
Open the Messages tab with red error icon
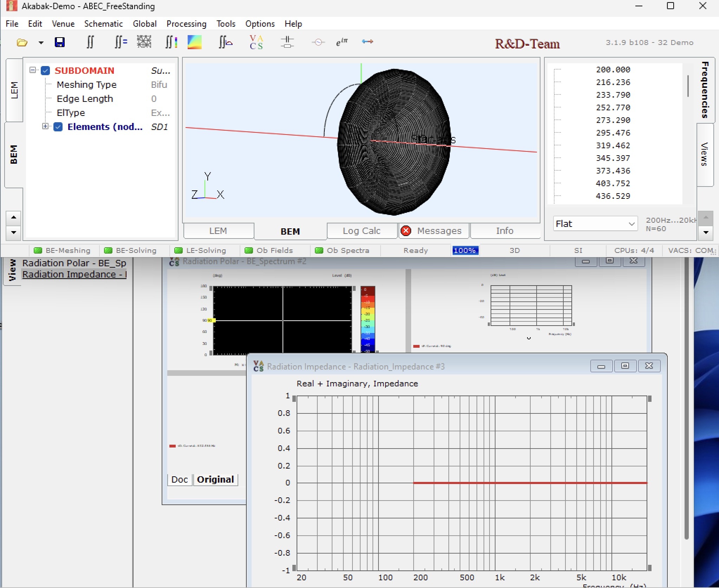tap(434, 231)
